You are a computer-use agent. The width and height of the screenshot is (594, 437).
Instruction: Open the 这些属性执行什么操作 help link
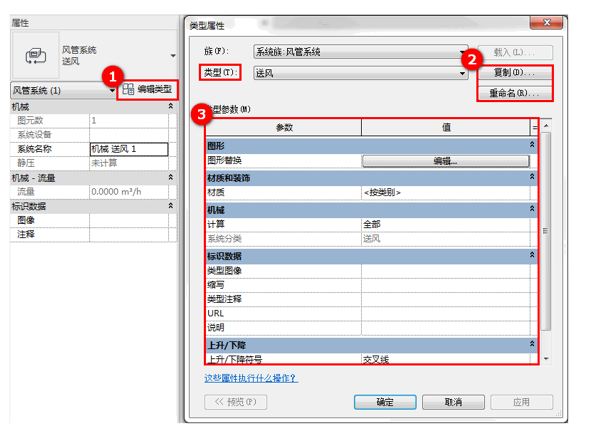[x=251, y=378]
